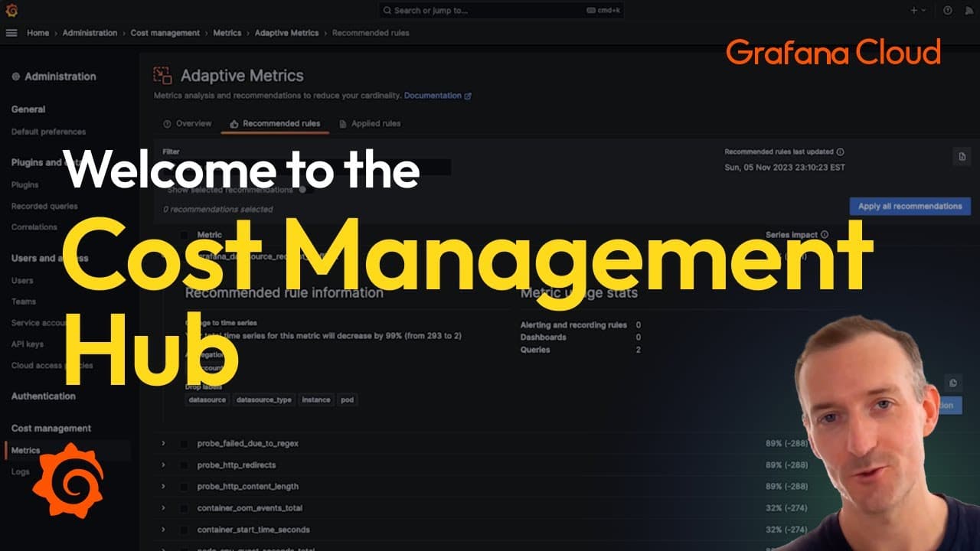Expand the container_oom_events_total row

click(163, 507)
